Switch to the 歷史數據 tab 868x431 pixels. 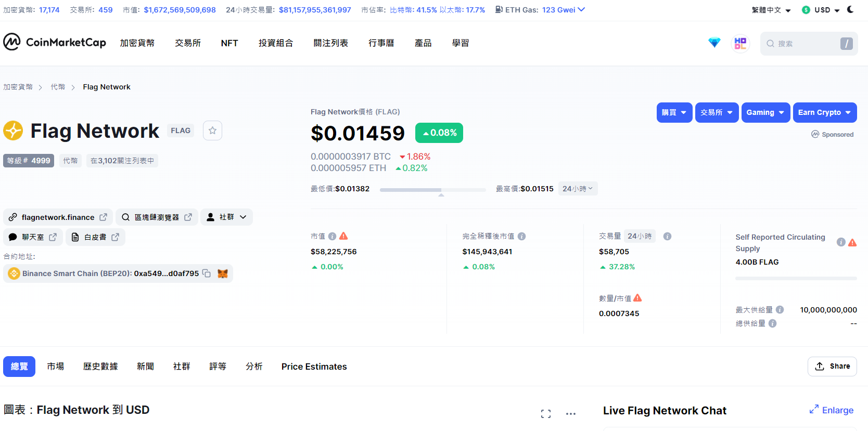click(x=100, y=367)
